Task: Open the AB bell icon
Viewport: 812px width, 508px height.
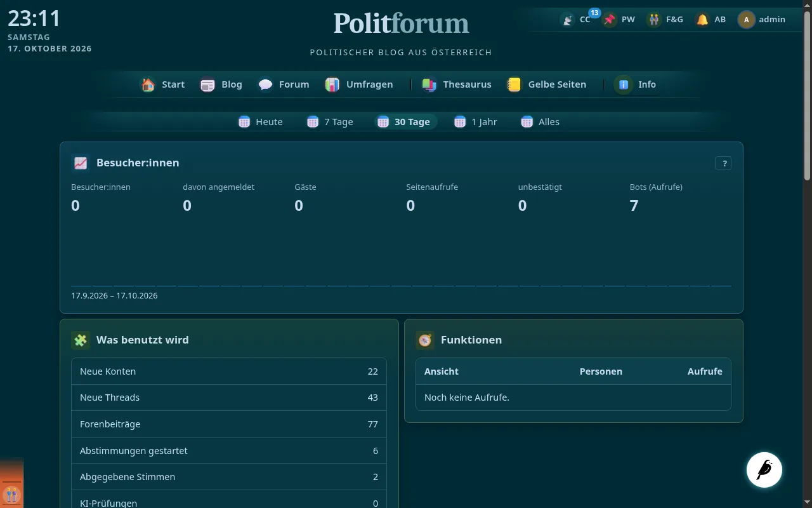Action: click(x=702, y=20)
